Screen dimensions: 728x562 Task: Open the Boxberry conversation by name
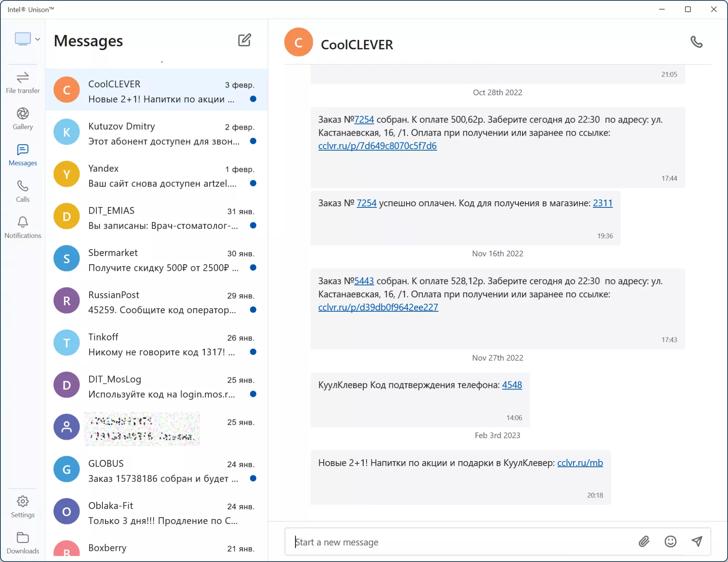tap(107, 548)
